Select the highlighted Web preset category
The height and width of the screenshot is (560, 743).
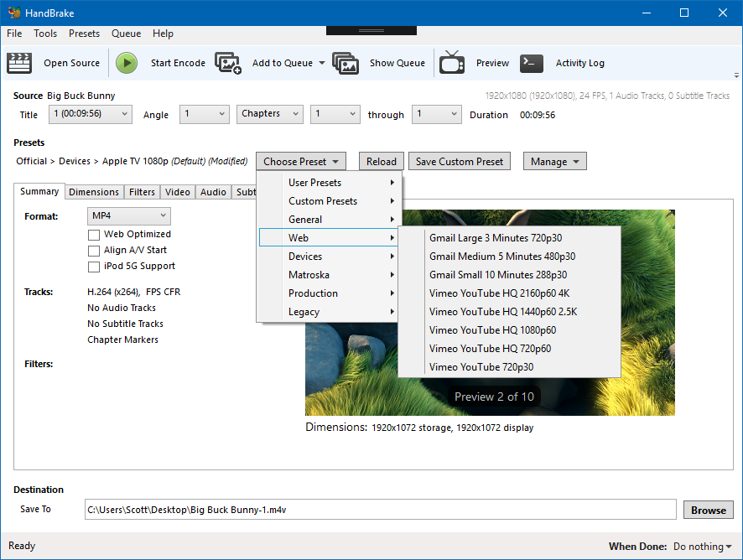(x=329, y=238)
